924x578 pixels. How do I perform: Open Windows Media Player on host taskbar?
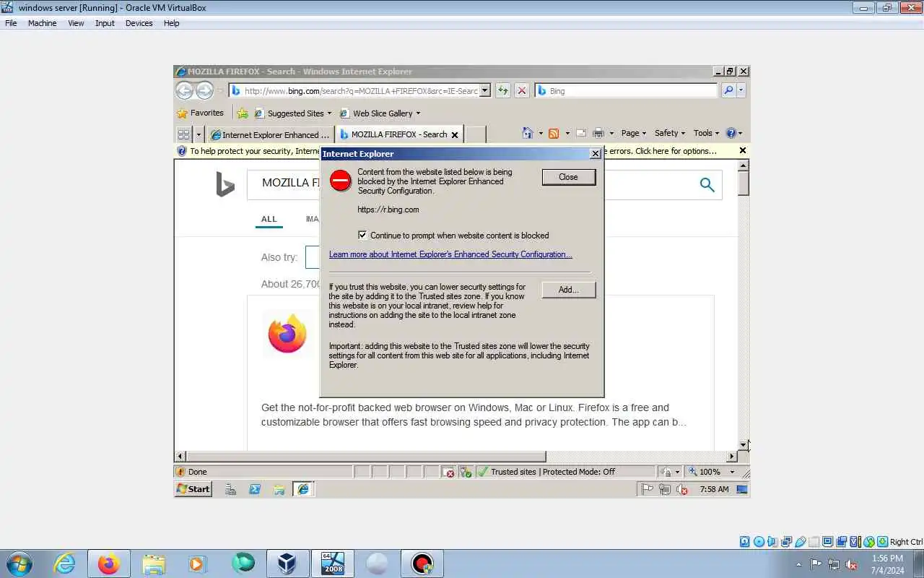(x=196, y=564)
